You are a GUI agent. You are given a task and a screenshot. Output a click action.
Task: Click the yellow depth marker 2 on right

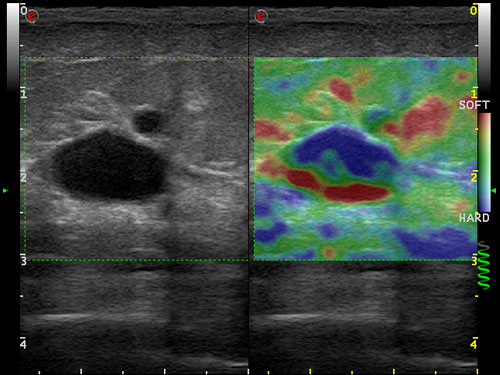click(474, 177)
